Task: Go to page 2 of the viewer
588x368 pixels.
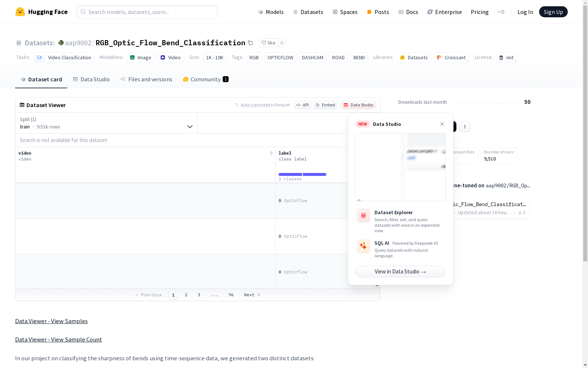Action: point(186,295)
